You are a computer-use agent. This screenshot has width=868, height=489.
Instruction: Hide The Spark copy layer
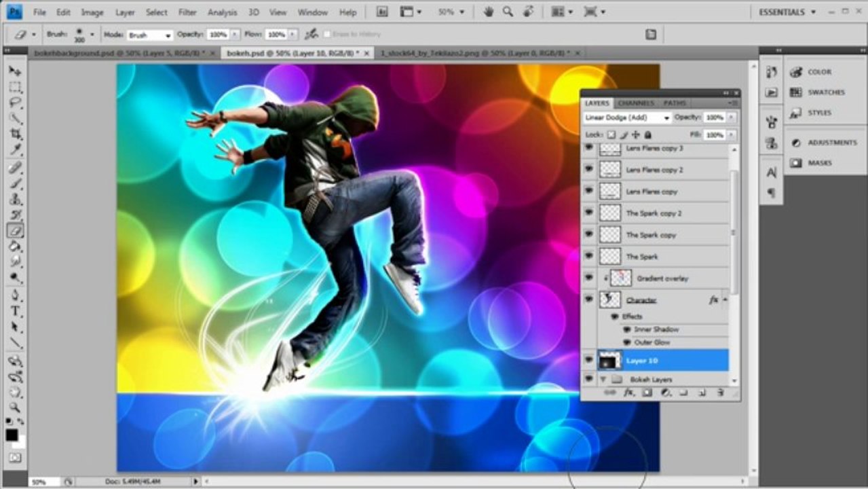(x=588, y=234)
